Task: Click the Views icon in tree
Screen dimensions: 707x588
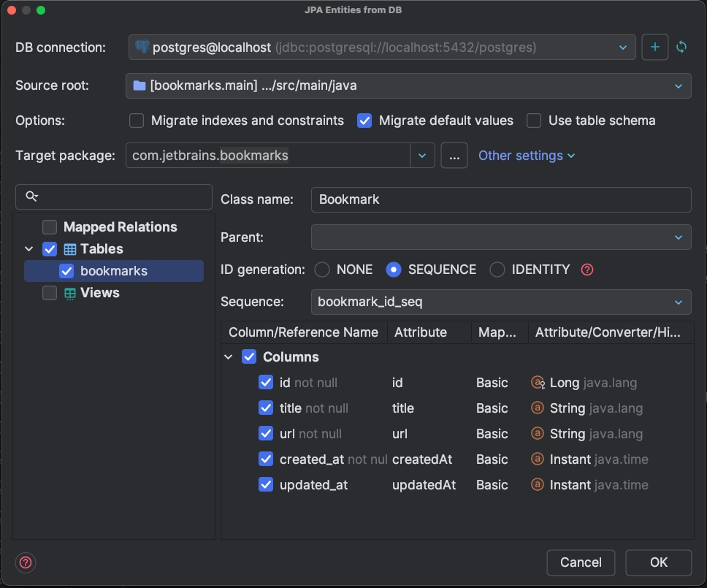Action: coord(70,293)
